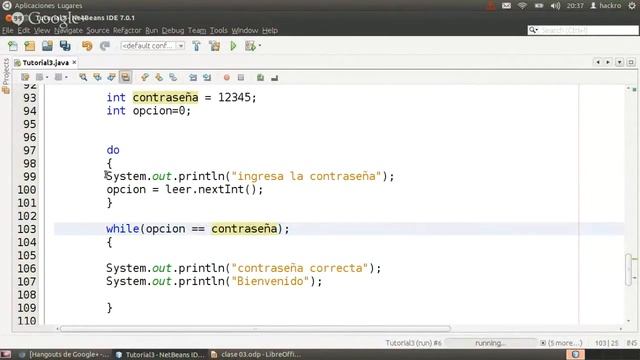The height and width of the screenshot is (360, 640).
Task: Click the Shift Line Right icon
Action: point(207,77)
